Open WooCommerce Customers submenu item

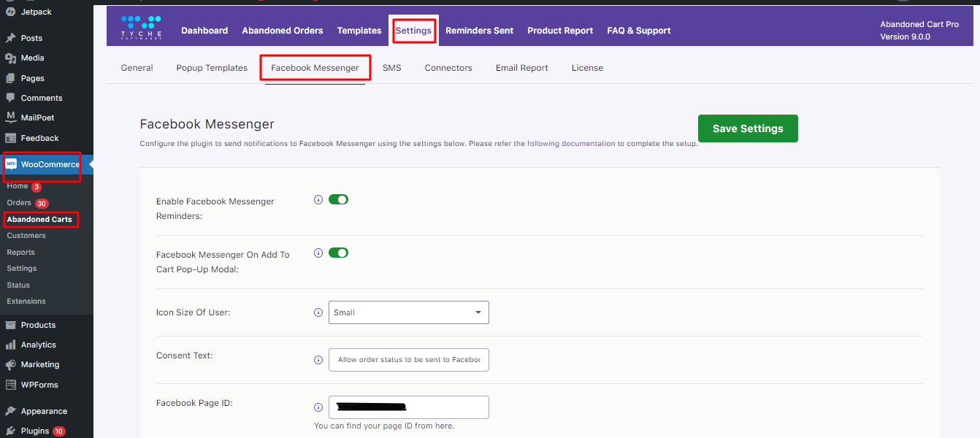point(26,236)
